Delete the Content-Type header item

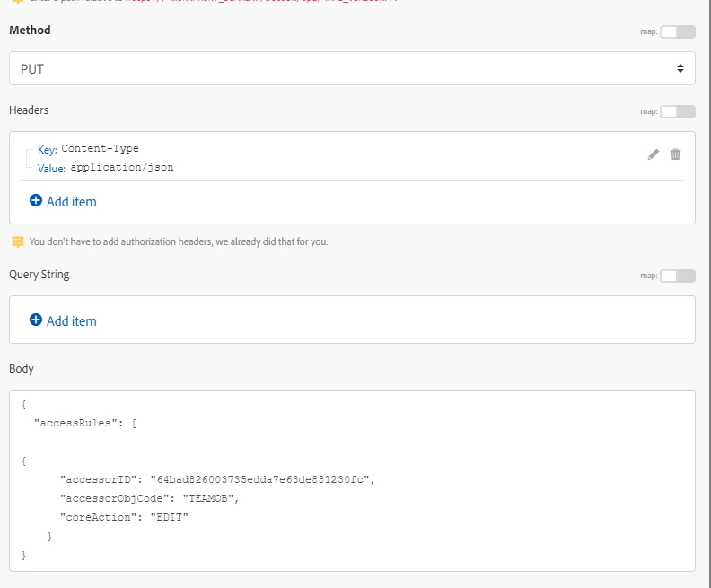pyautogui.click(x=676, y=154)
